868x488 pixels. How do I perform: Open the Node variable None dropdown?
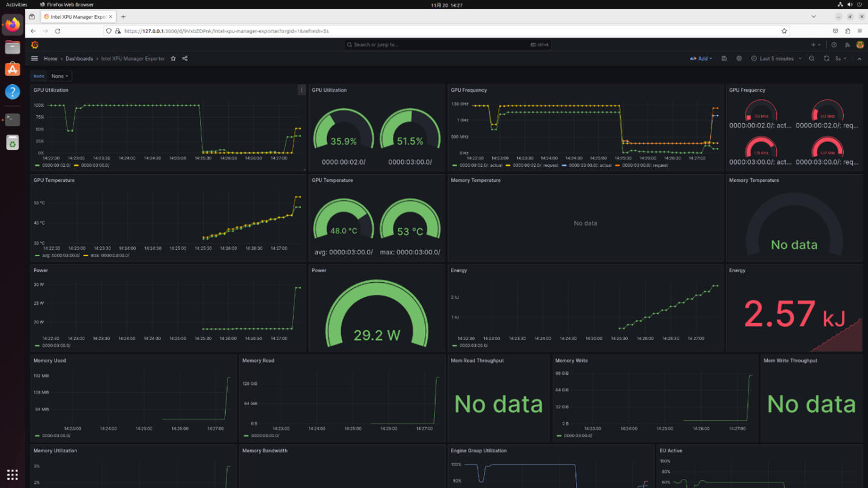click(x=59, y=76)
